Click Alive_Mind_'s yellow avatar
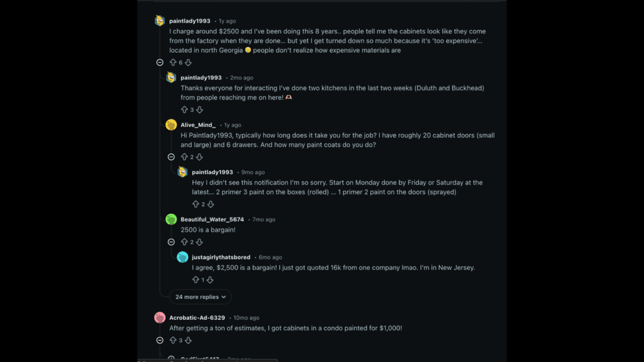 (170, 125)
